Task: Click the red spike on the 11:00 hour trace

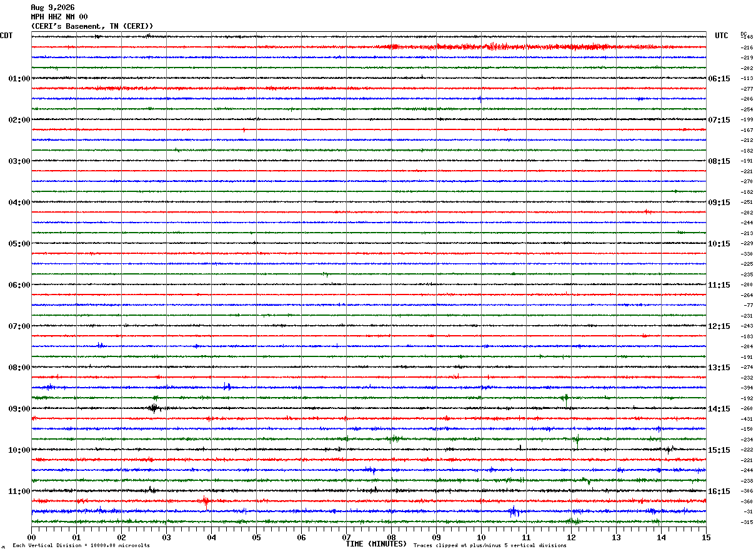Action: coord(206,501)
